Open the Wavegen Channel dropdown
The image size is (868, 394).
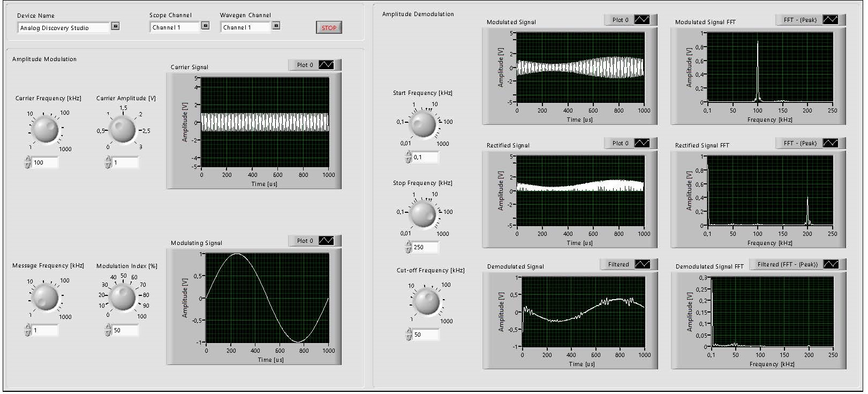click(x=276, y=25)
